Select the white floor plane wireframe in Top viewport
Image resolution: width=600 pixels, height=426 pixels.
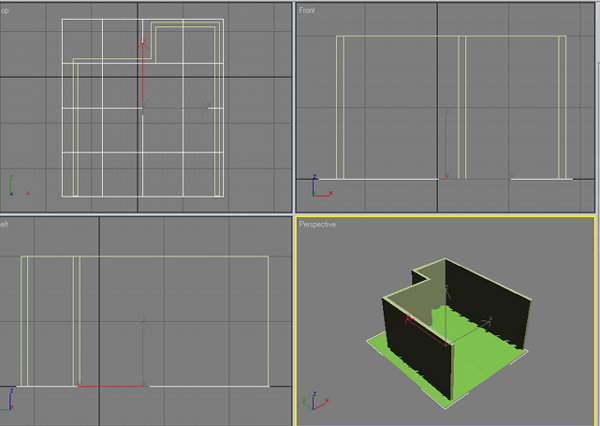(x=143, y=108)
